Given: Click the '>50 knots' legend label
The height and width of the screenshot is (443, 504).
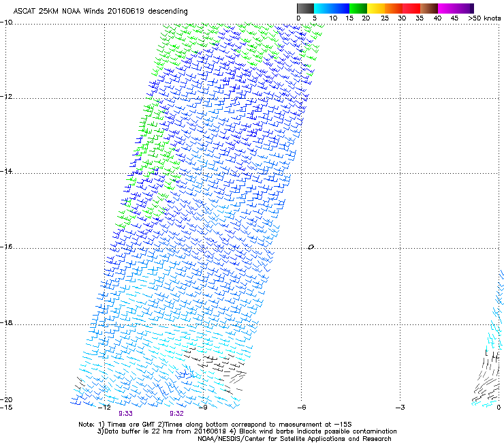Looking at the screenshot, I should click(x=484, y=18).
